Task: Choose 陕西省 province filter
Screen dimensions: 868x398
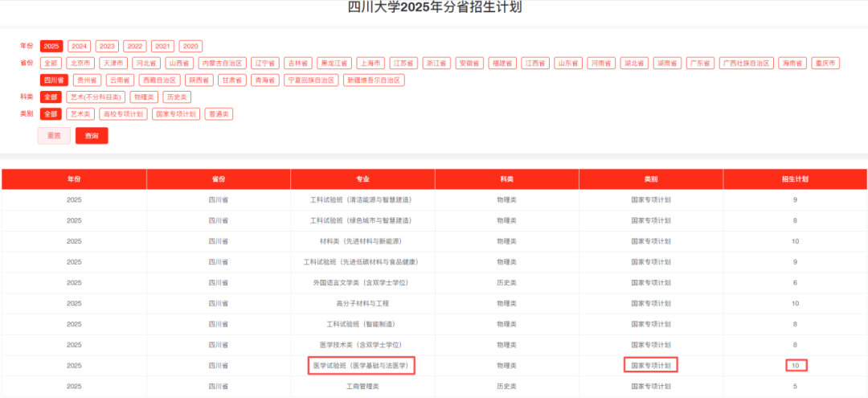Action: pos(199,80)
